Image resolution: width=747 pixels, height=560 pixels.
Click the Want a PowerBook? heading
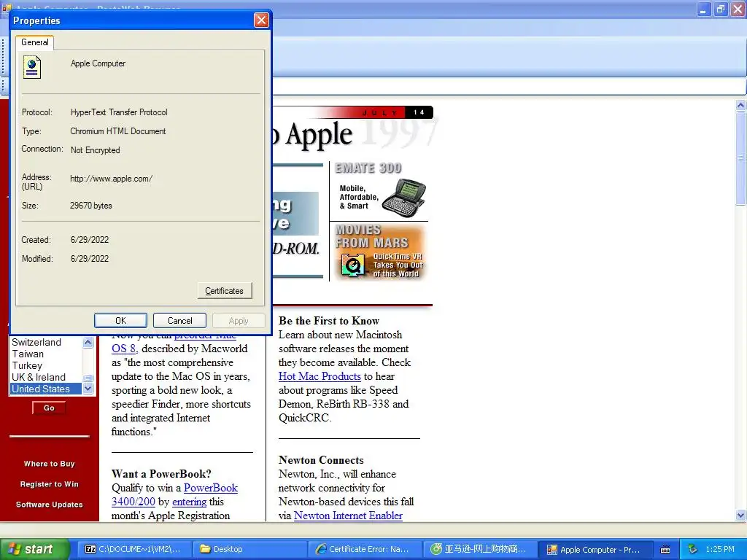click(x=161, y=474)
